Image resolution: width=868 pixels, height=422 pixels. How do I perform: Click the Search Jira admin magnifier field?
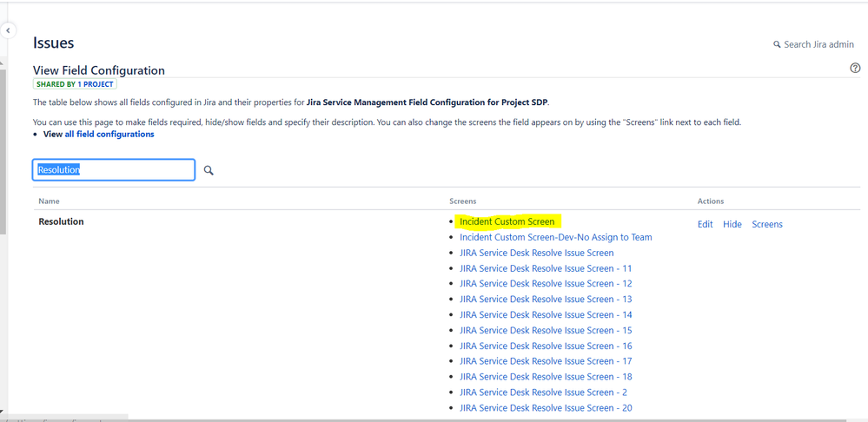pyautogui.click(x=814, y=44)
